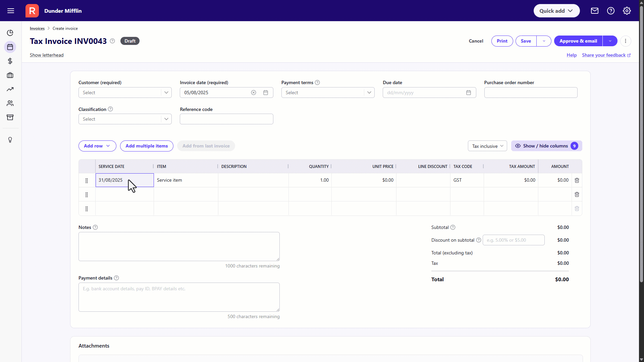The height and width of the screenshot is (362, 644).
Task: Open the hamburger navigation menu
Action: (11, 11)
